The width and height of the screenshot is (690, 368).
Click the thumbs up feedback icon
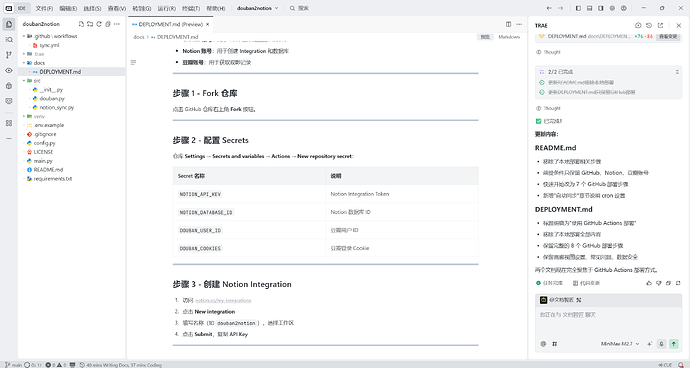[649, 283]
